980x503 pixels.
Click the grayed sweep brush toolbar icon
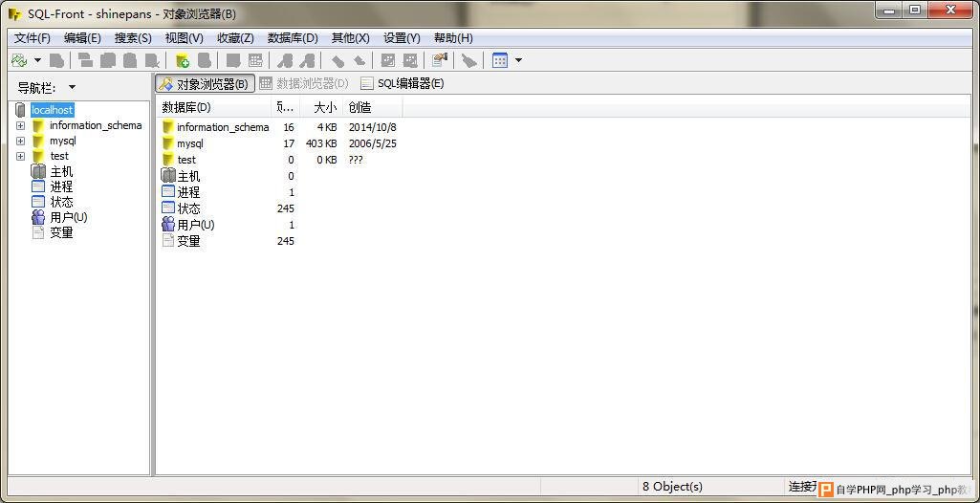[x=468, y=60]
